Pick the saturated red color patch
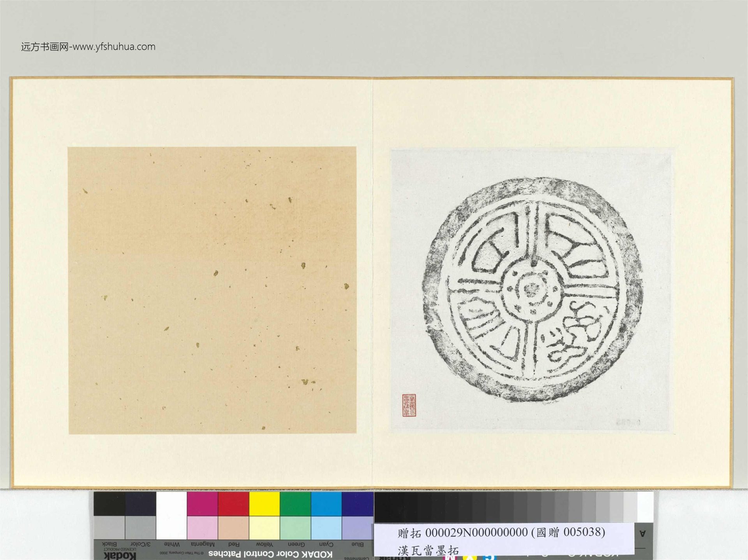 233,503
